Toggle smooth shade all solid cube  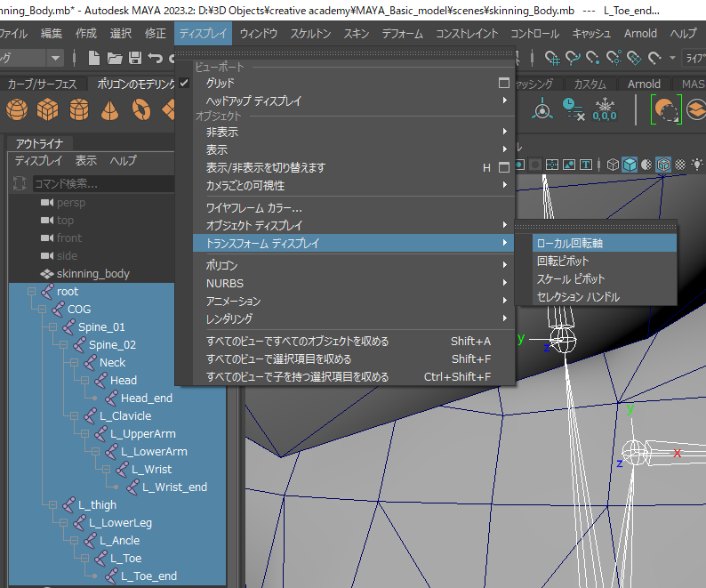coord(630,165)
